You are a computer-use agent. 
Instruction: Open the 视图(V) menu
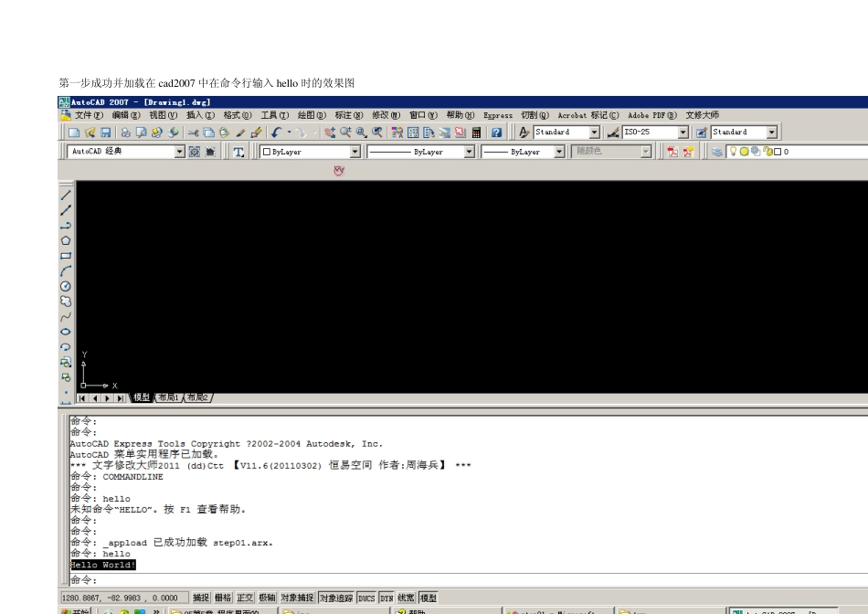163,115
